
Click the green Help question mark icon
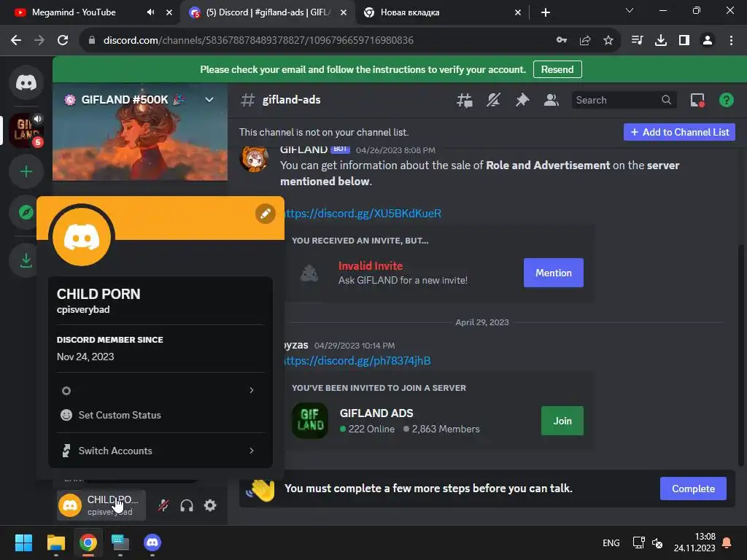[x=726, y=100]
